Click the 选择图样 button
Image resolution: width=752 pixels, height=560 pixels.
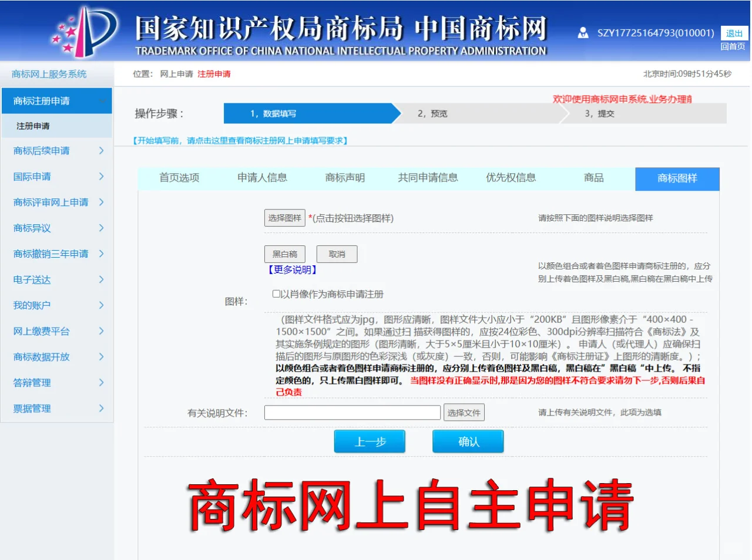click(285, 218)
